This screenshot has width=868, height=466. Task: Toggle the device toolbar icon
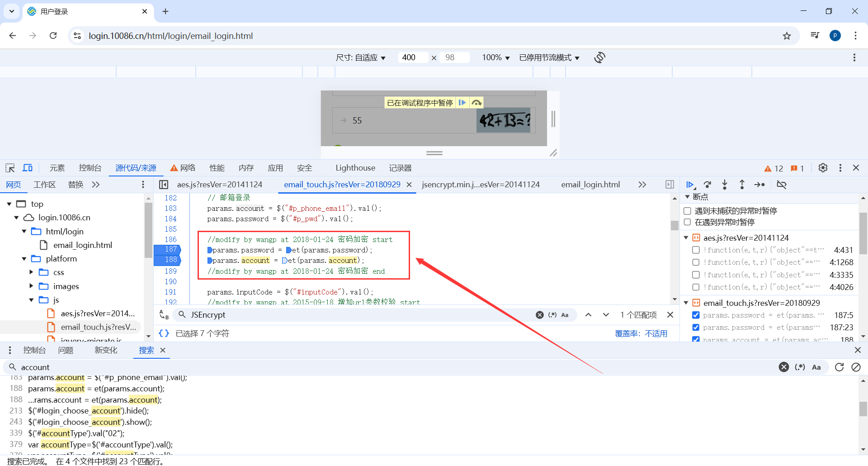pyautogui.click(x=28, y=168)
